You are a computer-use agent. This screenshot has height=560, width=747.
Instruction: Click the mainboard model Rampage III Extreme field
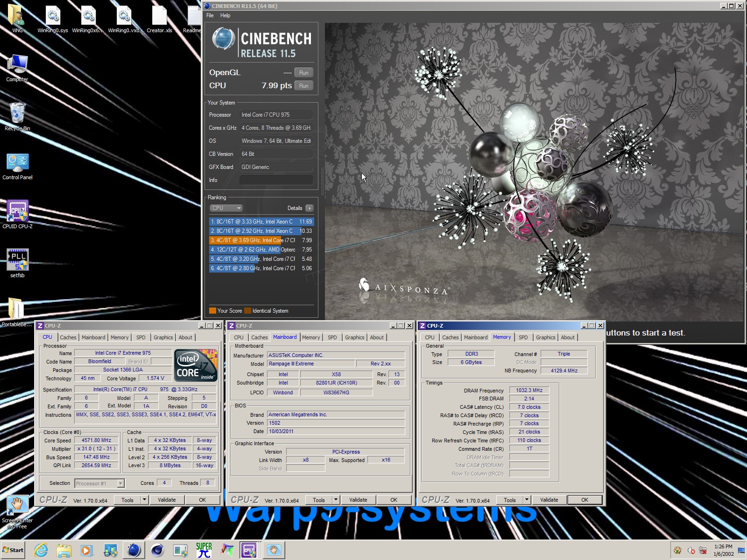pyautogui.click(x=311, y=364)
